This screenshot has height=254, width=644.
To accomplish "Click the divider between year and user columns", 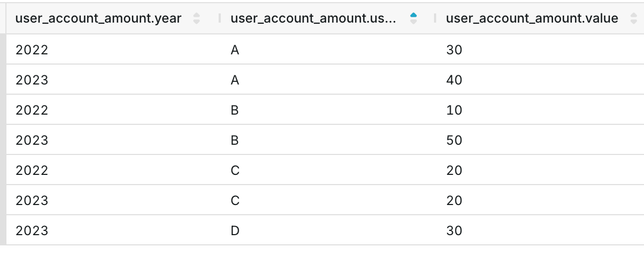I will pos(220,19).
